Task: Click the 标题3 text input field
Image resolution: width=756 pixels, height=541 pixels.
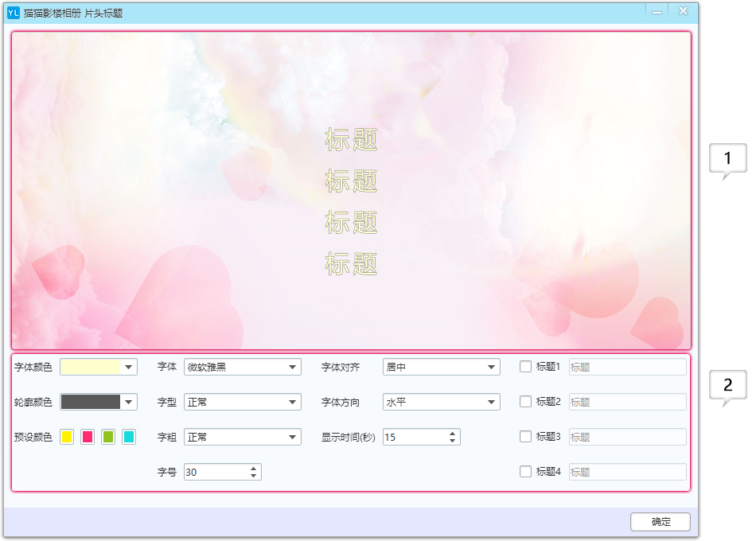Action: pyautogui.click(x=627, y=437)
